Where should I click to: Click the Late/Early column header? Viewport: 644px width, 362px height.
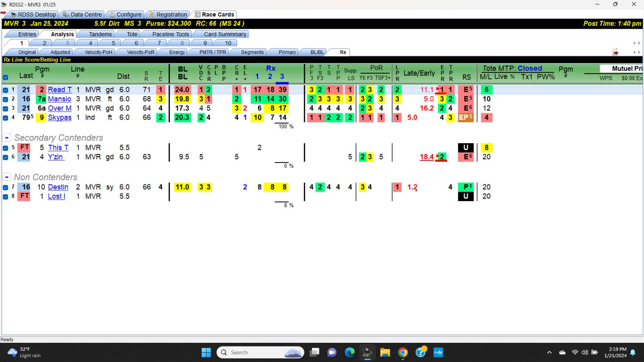(x=419, y=73)
